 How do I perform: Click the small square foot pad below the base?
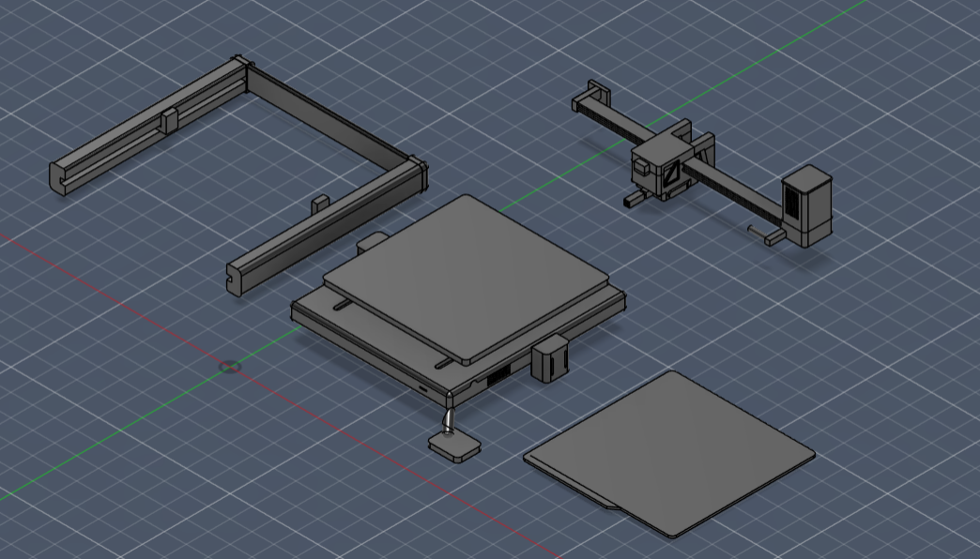click(454, 445)
